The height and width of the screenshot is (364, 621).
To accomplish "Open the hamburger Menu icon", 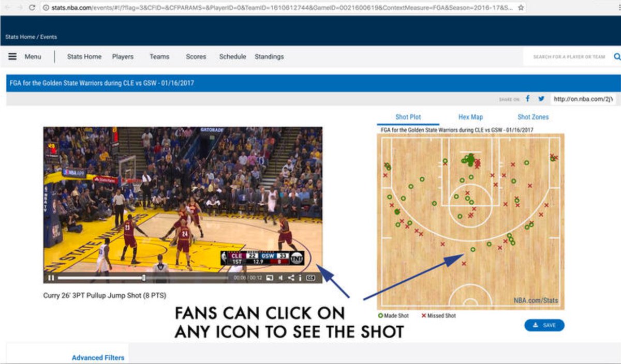I will tap(12, 57).
